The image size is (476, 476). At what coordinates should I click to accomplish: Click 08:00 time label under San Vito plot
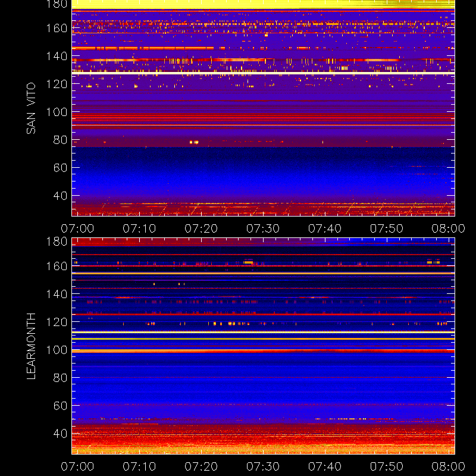[x=449, y=228]
